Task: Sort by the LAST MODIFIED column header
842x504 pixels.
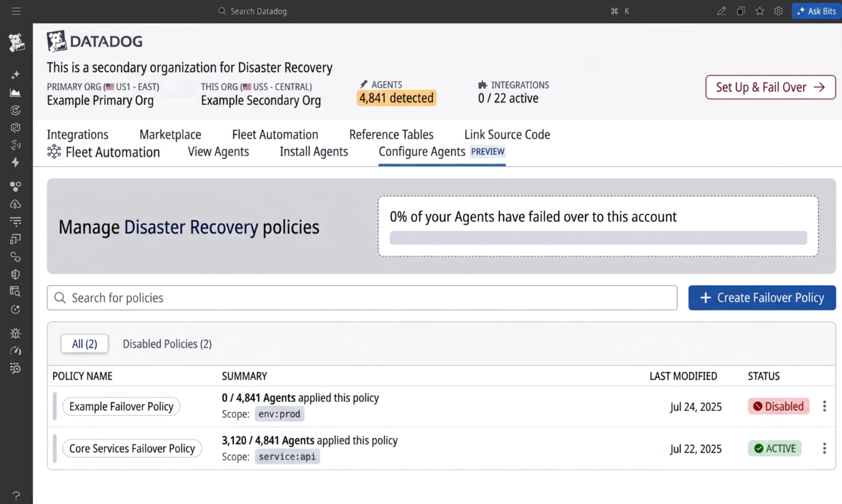Action: 683,376
